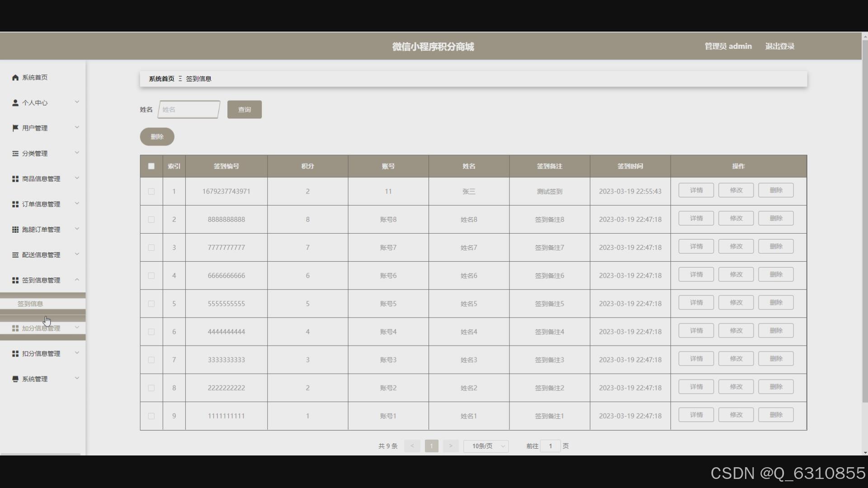Click the home icon beside 系统首页
The height and width of the screenshot is (488, 868).
tap(15, 78)
